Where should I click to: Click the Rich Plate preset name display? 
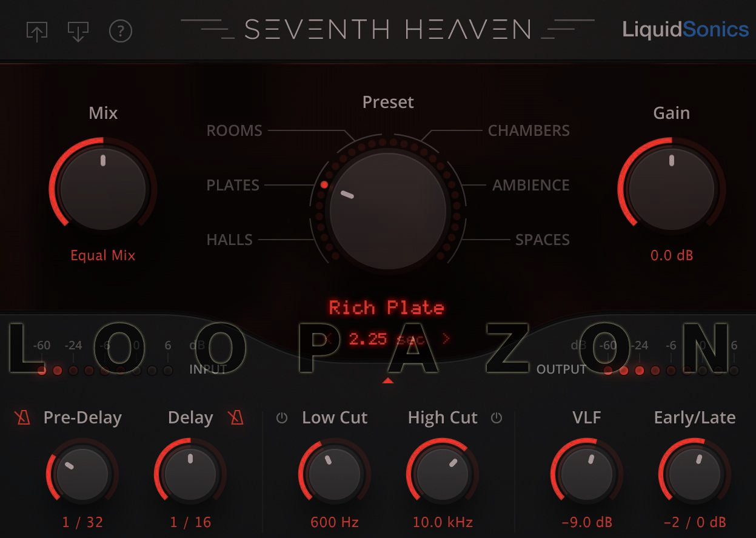tap(387, 308)
